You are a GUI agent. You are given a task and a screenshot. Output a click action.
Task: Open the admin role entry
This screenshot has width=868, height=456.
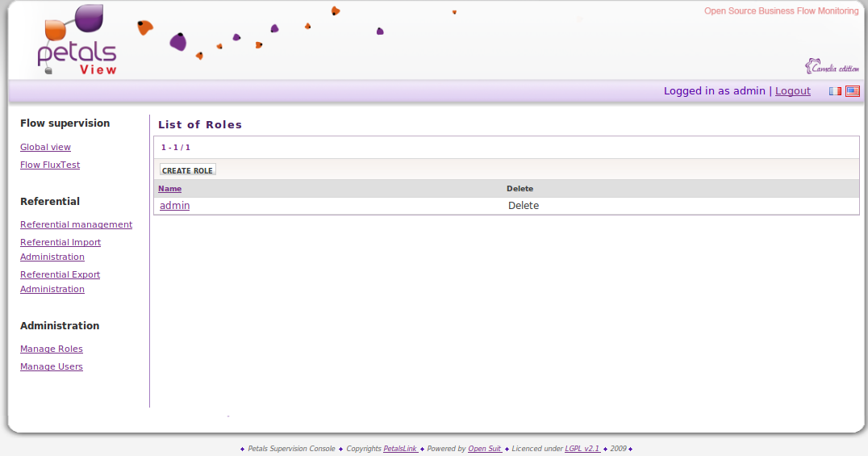pyautogui.click(x=174, y=206)
